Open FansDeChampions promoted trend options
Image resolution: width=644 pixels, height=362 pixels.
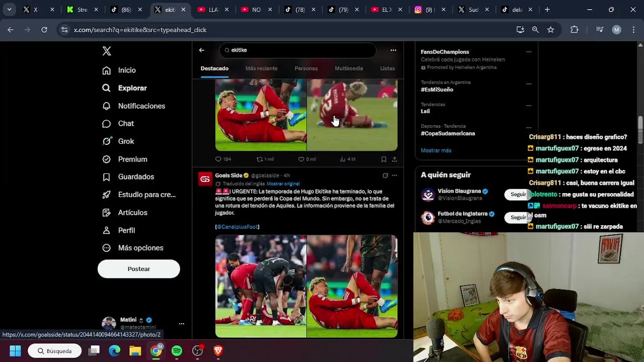pos(529,52)
